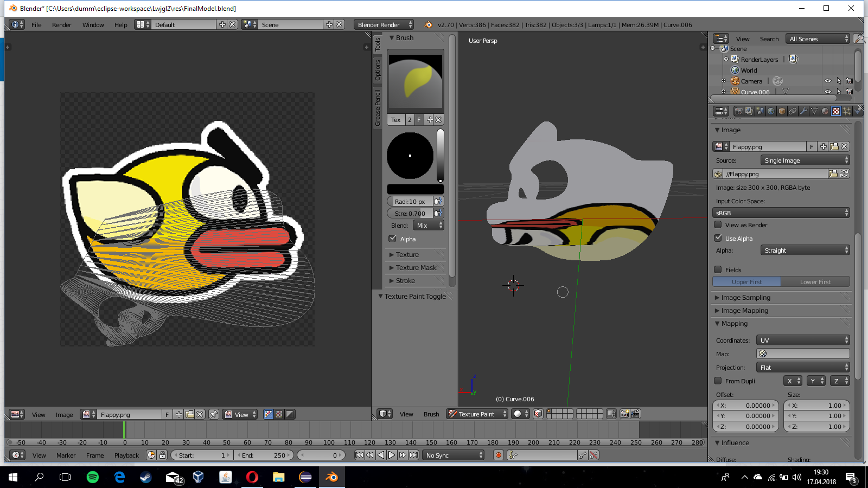This screenshot has width=868, height=488.
Task: Open the Object Data tab (triangle icon)
Action: pyautogui.click(x=814, y=111)
